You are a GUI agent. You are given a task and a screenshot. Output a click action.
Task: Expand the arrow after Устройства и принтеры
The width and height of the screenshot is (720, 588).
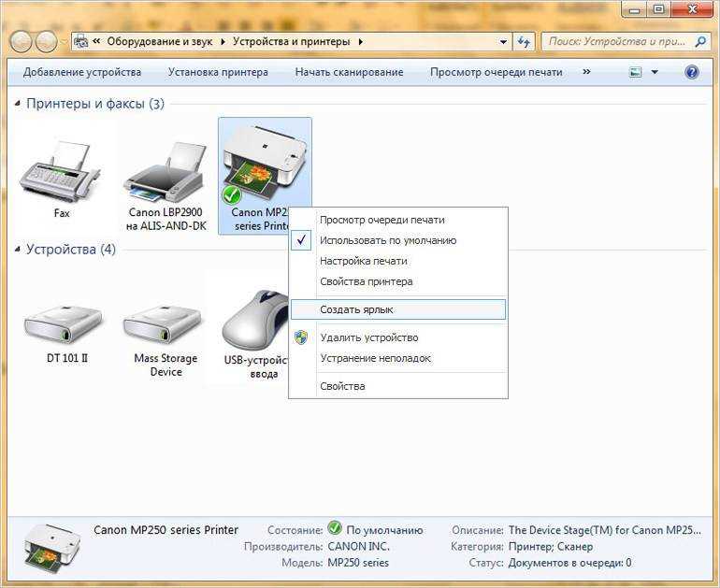pos(361,42)
